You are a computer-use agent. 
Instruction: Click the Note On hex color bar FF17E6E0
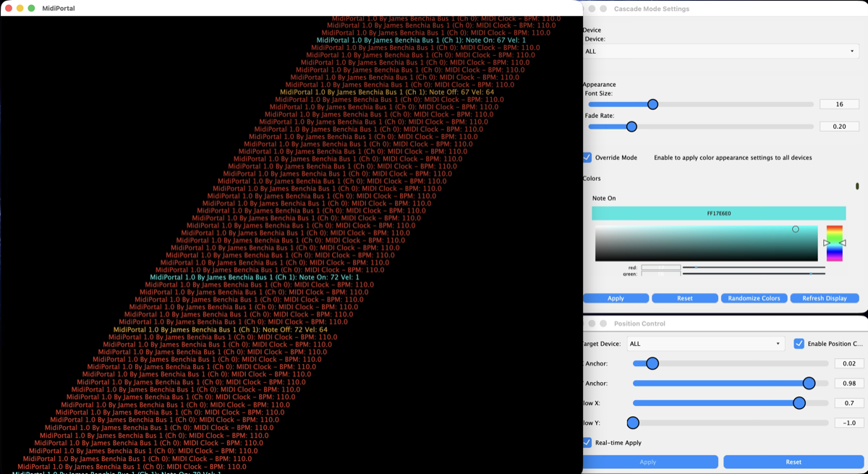coord(718,213)
